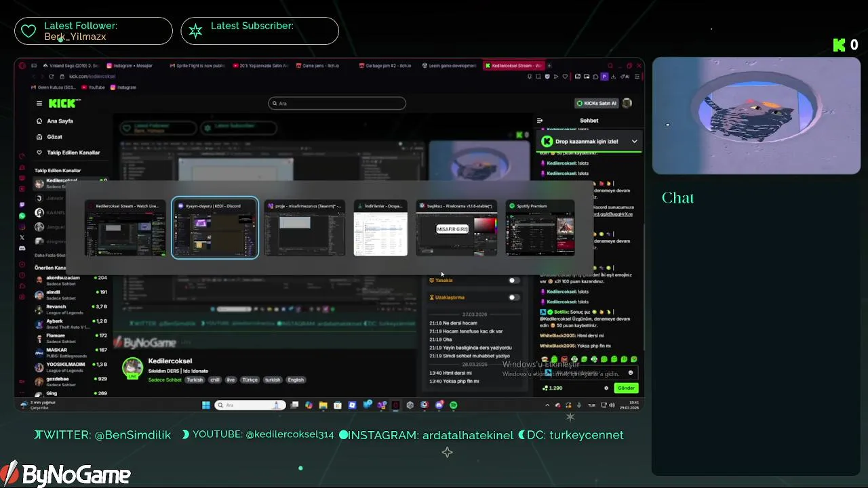Open the Pixelorama window thumbnail
This screenshot has height=488, width=868.
point(456,228)
